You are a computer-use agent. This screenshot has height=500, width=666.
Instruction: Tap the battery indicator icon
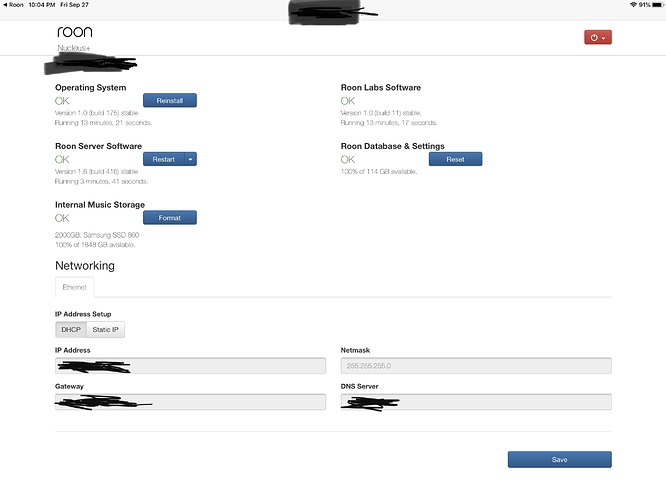tap(657, 5)
